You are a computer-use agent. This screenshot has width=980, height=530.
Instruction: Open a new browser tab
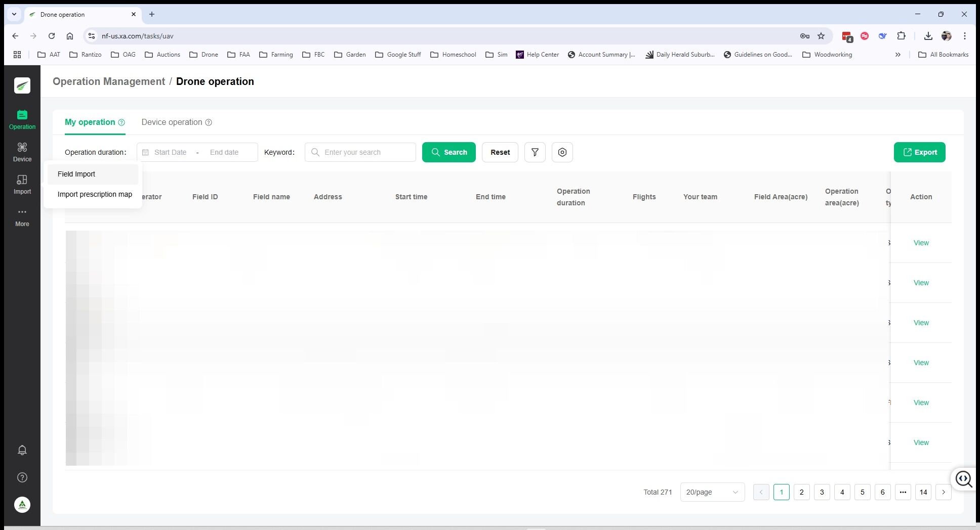(152, 14)
